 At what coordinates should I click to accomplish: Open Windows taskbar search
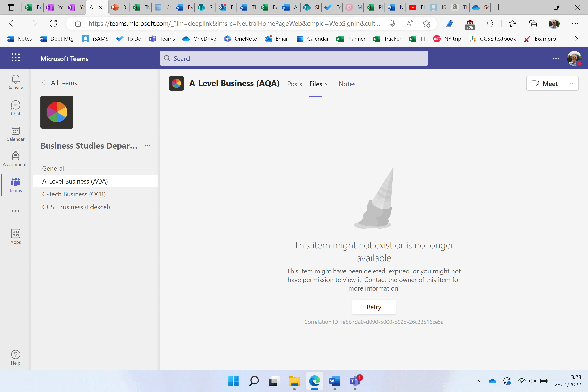(x=254, y=381)
